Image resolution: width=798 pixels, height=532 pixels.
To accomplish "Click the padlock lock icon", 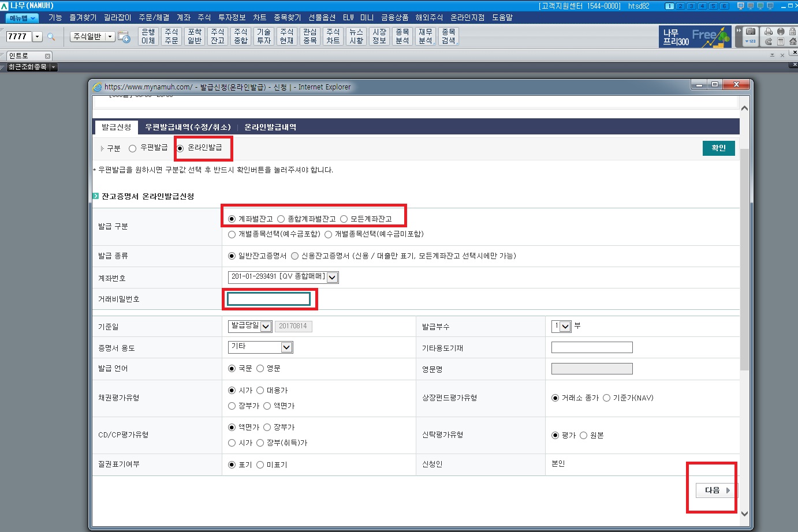I will click(793, 32).
